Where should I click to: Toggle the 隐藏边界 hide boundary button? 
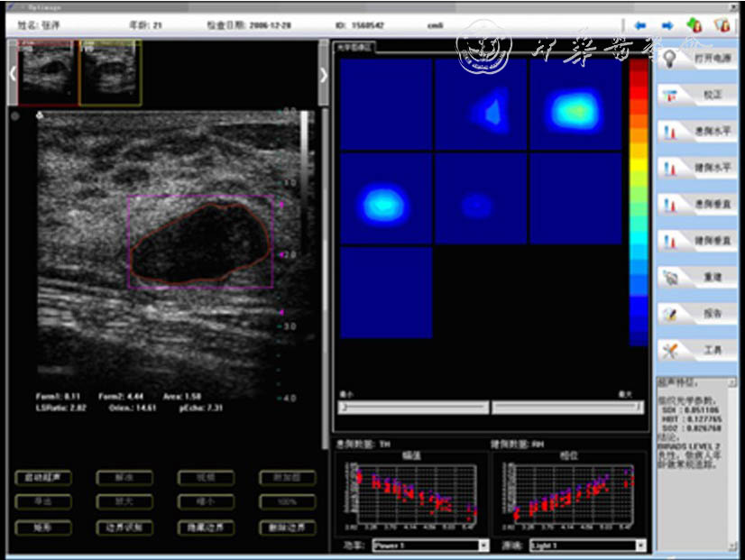click(x=206, y=527)
